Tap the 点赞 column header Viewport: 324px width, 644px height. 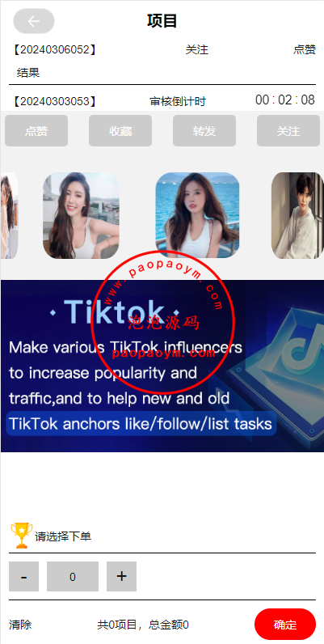[305, 50]
